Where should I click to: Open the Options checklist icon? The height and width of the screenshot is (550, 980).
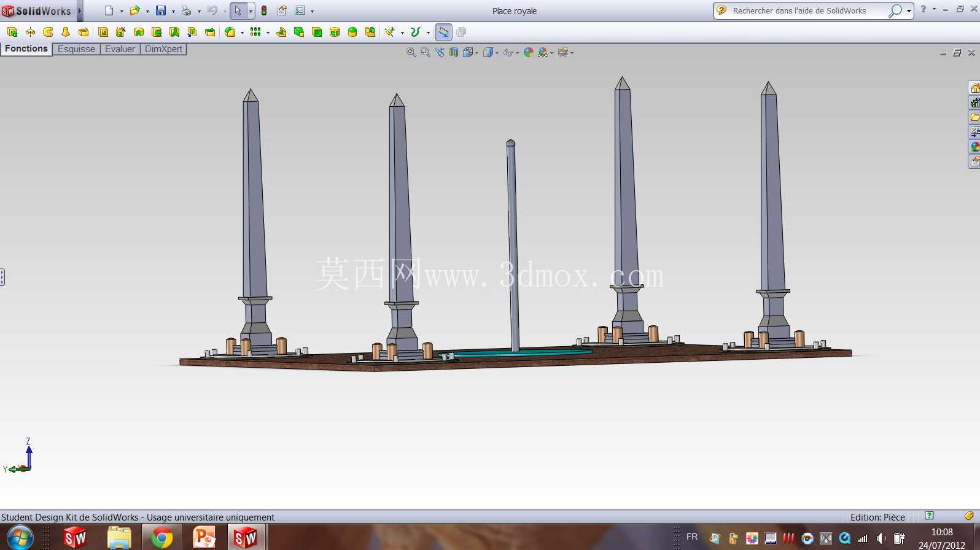300,10
